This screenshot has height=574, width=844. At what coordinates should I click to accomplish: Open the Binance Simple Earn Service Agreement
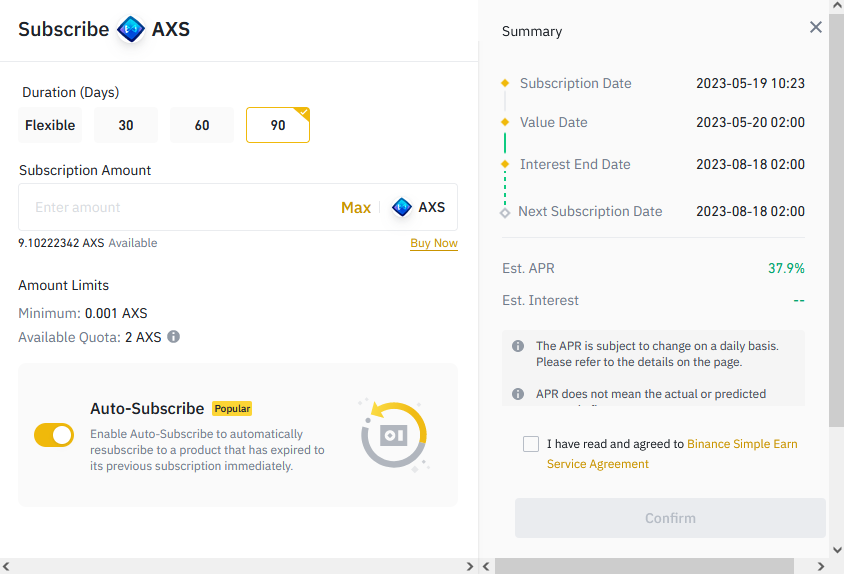(x=742, y=444)
